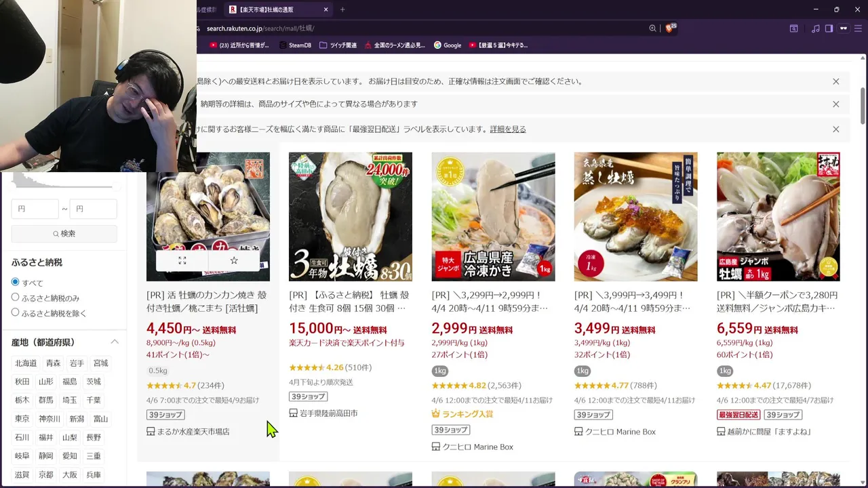Screen dimensions: 868x488
Task: Open reviews 4.7 (234件) rating
Action: coord(185,386)
